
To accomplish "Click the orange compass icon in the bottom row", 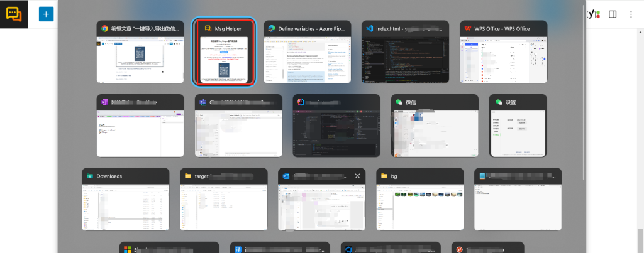I will 459,249.
